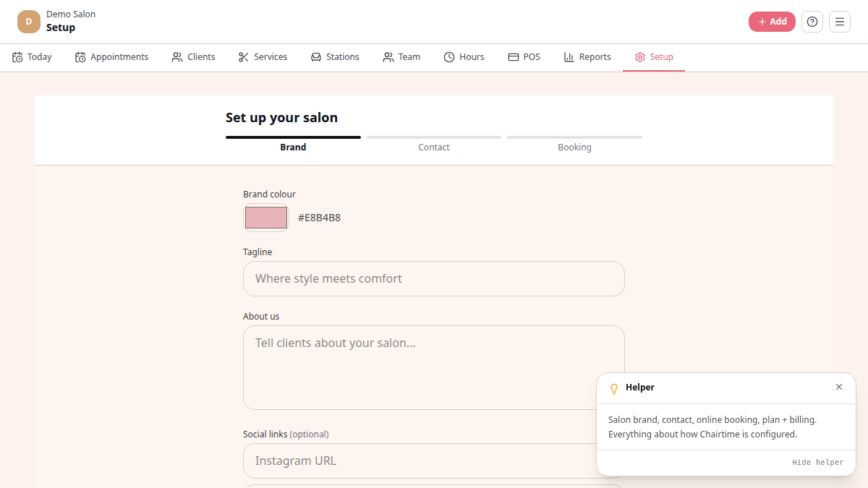Click the Team people icon
Viewport: 868px width, 488px height.
click(x=388, y=57)
